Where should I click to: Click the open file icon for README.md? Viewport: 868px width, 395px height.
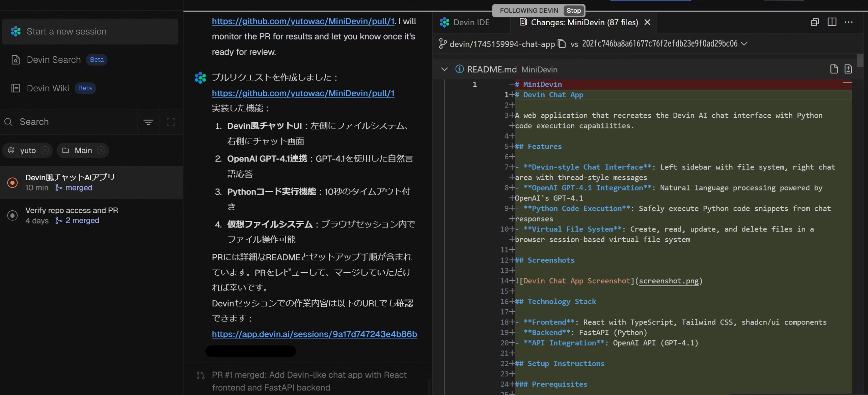tap(834, 69)
